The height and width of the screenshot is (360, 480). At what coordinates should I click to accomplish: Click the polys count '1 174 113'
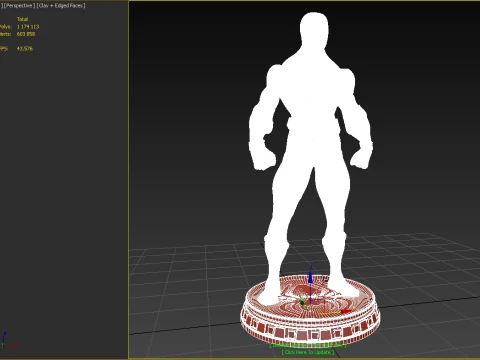pos(28,27)
